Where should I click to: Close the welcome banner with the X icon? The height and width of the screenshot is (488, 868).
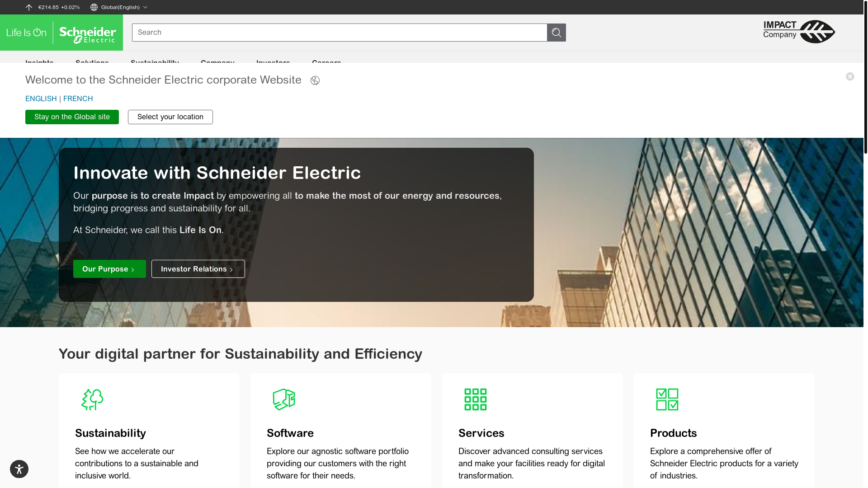(850, 76)
